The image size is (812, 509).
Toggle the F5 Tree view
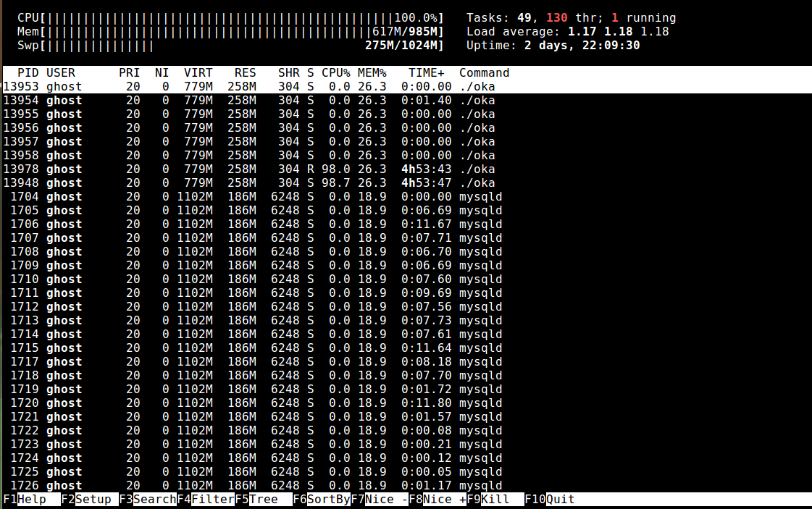tap(263, 500)
